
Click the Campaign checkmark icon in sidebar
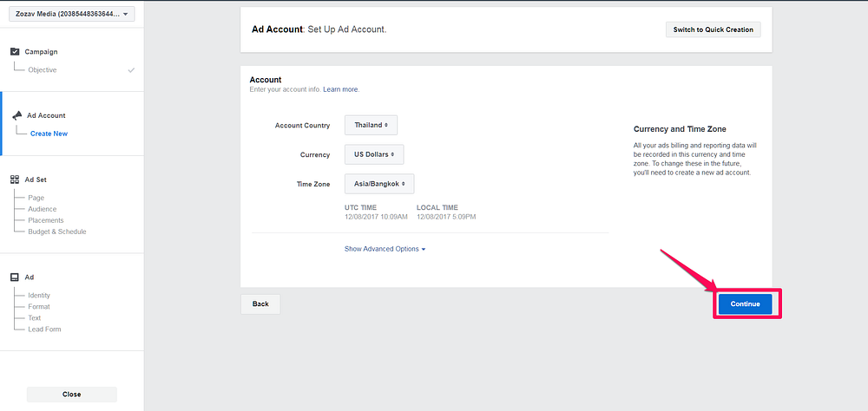[15, 51]
